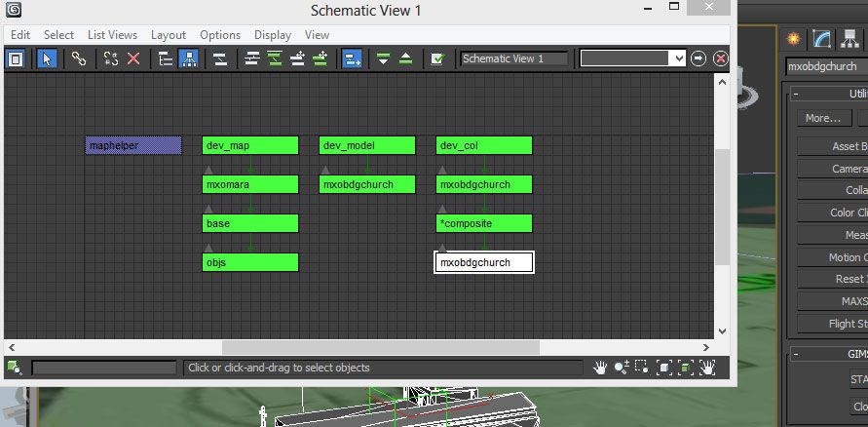Click collapse triangle on mxobdgchurch under dev_model

point(325,170)
